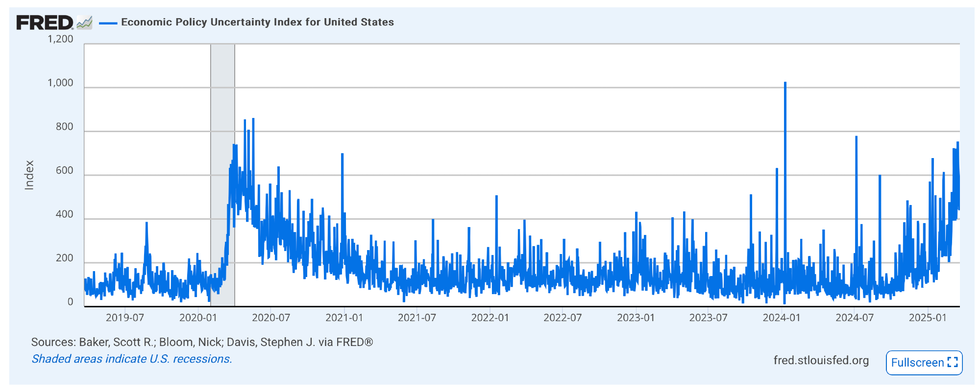Click the small line-chart icon beside FRED logo
The height and width of the screenshot is (392, 980).
click(84, 23)
